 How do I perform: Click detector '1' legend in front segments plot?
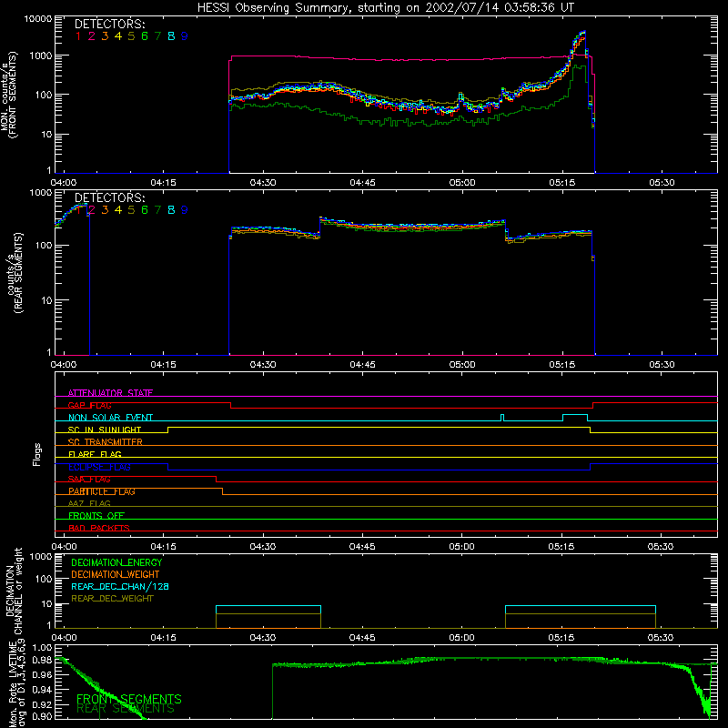(x=78, y=36)
